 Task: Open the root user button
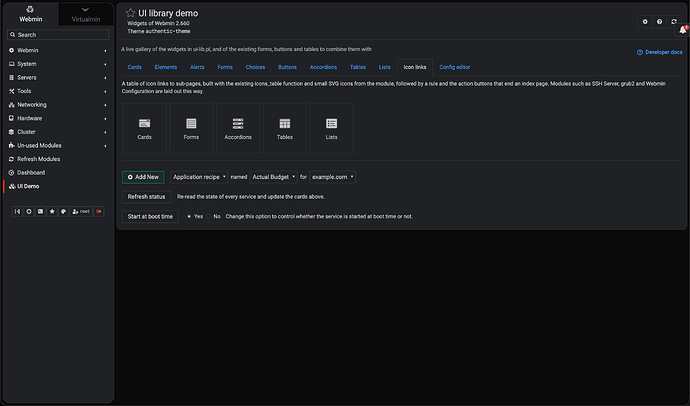click(x=81, y=212)
